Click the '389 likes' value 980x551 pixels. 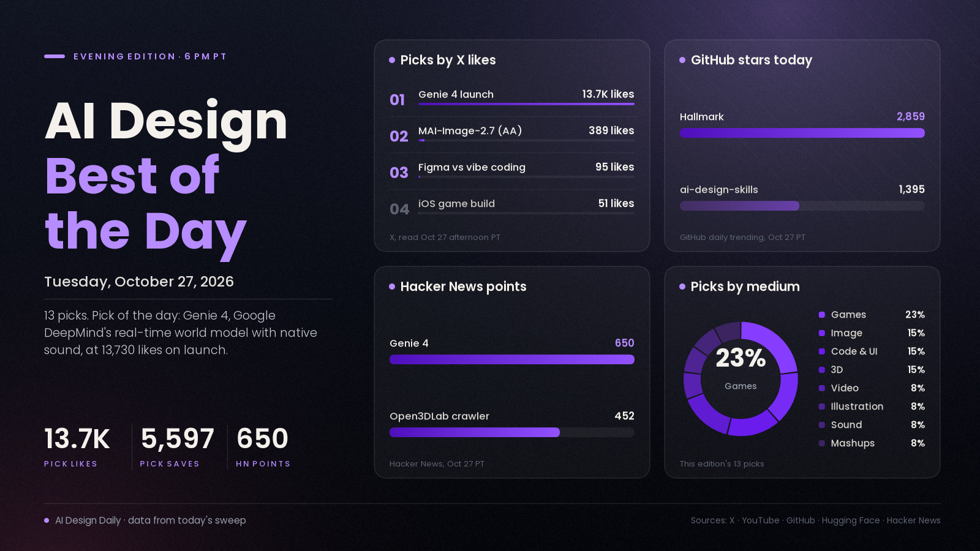[x=611, y=130]
